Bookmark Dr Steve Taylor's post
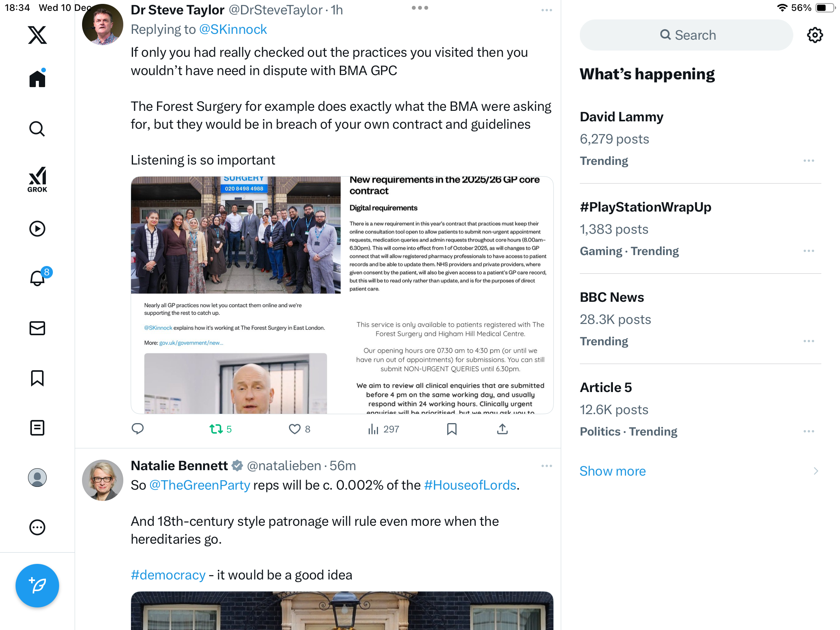 click(x=451, y=429)
